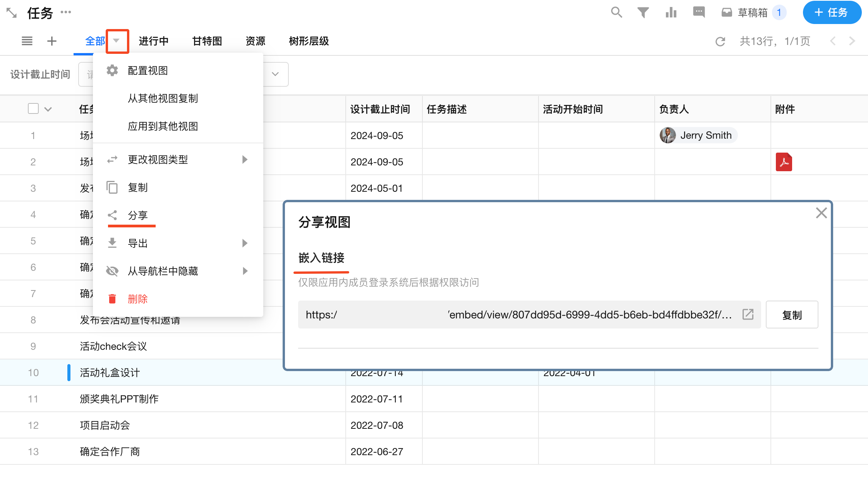Open the 设计截止时间 filter dropdown chevron
Viewport: 868px width, 502px height.
pos(275,74)
